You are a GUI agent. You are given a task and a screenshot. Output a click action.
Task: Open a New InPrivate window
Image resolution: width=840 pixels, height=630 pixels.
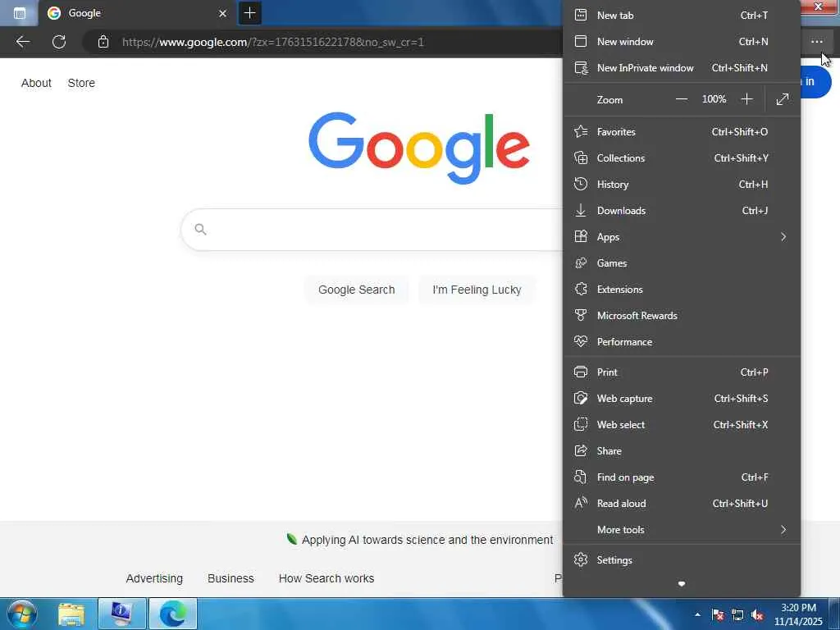[682, 67]
